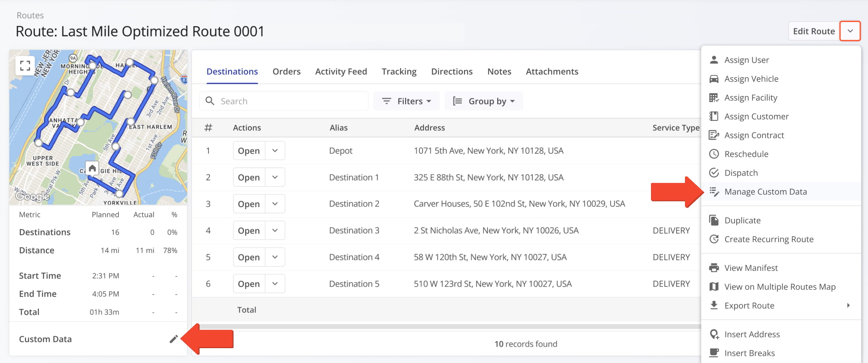Expand the actions arrow for Destination 1
This screenshot has width=868, height=363.
[275, 177]
